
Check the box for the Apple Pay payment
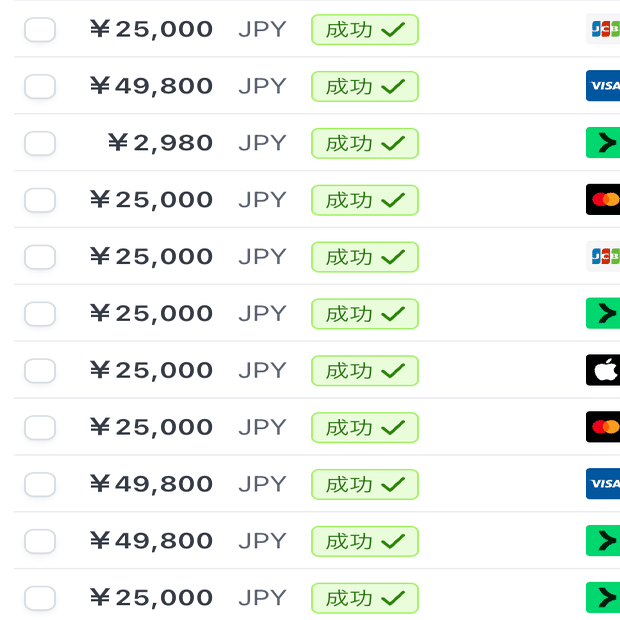pos(40,370)
